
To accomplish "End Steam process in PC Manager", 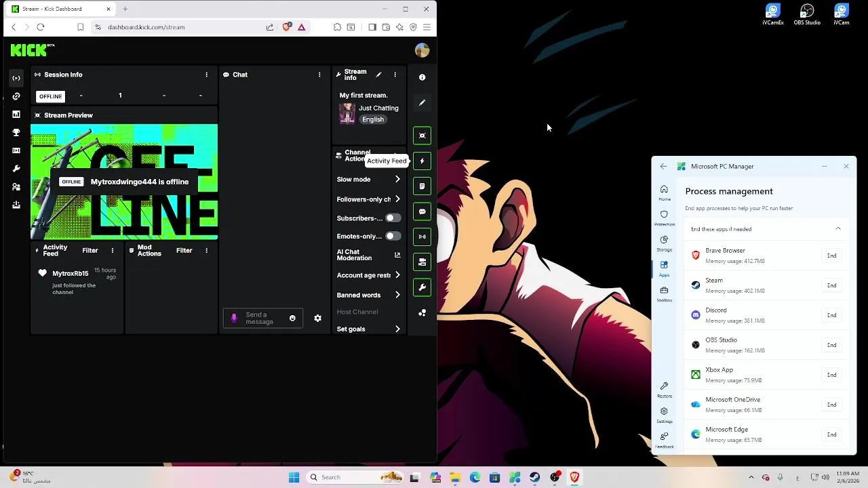I will tap(831, 285).
